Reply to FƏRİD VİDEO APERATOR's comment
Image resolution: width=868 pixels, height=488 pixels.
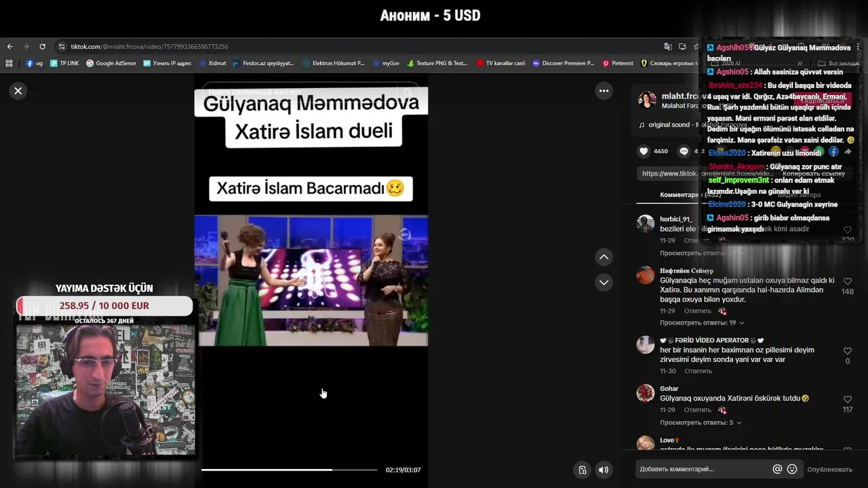coord(698,371)
